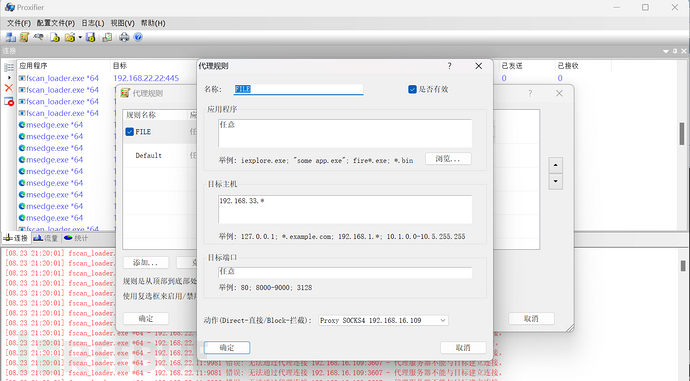Click the connections list vertical scrollbar thumb
Viewport: 690px width, 381px height.
682,134
